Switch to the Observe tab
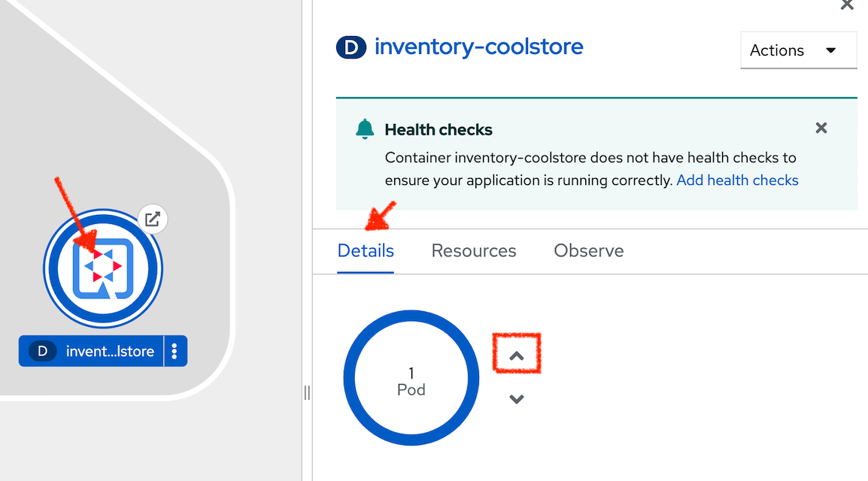The width and height of the screenshot is (868, 481). pyautogui.click(x=588, y=251)
